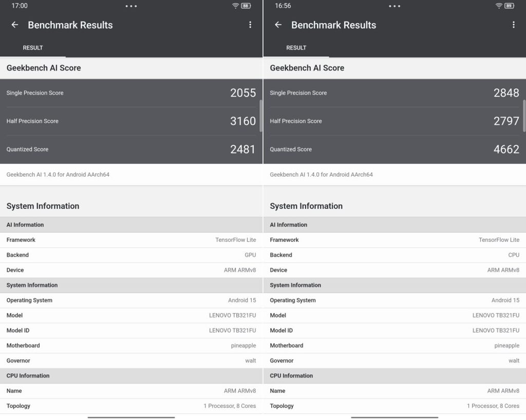Screen dimensions: 526x420
Task: Click Motherboard pineapple value in left screen
Action: [x=243, y=346]
